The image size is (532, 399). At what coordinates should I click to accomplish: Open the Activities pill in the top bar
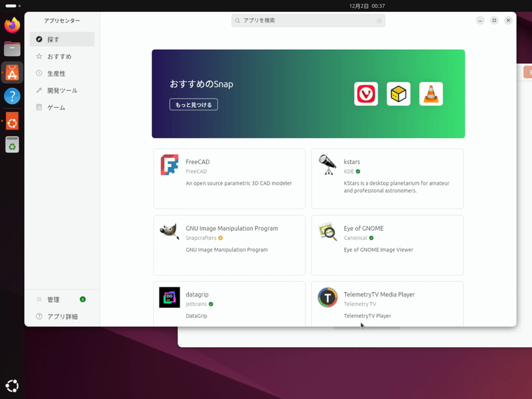[x=13, y=6]
